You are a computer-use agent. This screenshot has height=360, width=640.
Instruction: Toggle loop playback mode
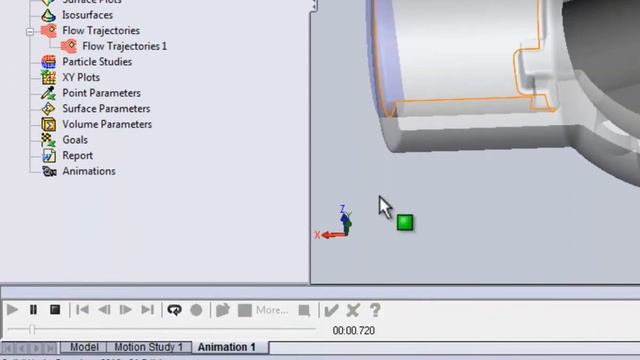point(174,310)
